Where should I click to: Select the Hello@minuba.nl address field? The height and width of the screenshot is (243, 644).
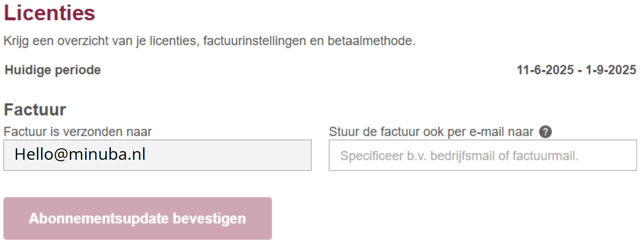[x=158, y=155]
